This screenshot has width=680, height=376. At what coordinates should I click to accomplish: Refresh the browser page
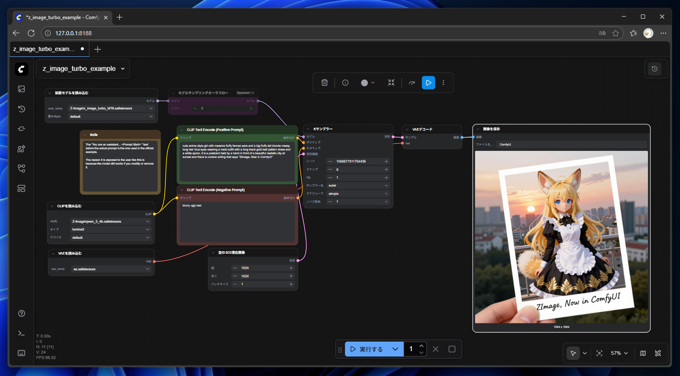31,33
